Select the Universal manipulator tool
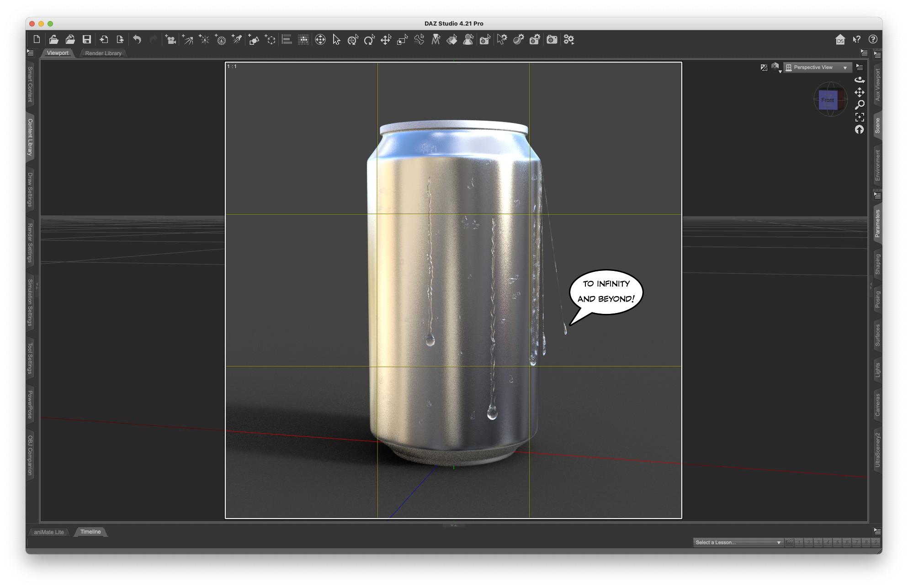 [x=320, y=40]
